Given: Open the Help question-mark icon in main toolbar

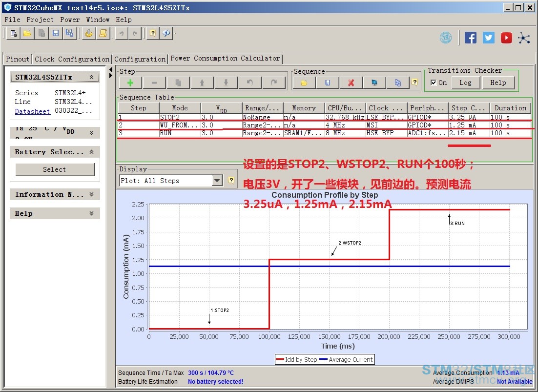Looking at the screenshot, I should pyautogui.click(x=153, y=33).
